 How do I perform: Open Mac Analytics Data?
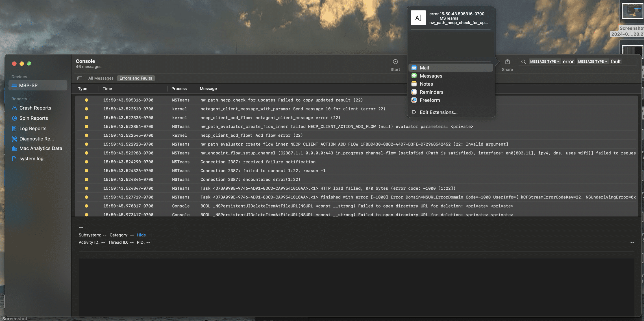click(40, 148)
